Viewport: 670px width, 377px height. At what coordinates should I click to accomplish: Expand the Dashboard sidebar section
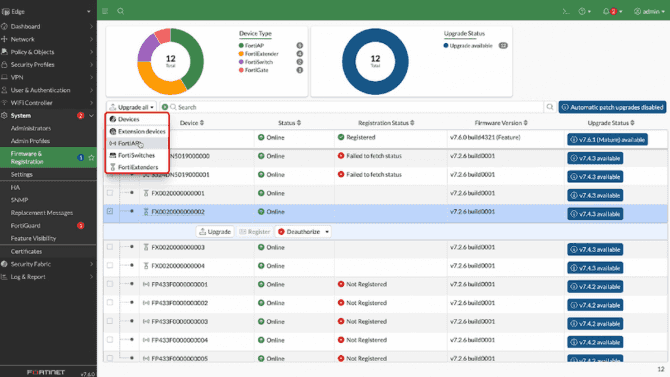[x=48, y=27]
